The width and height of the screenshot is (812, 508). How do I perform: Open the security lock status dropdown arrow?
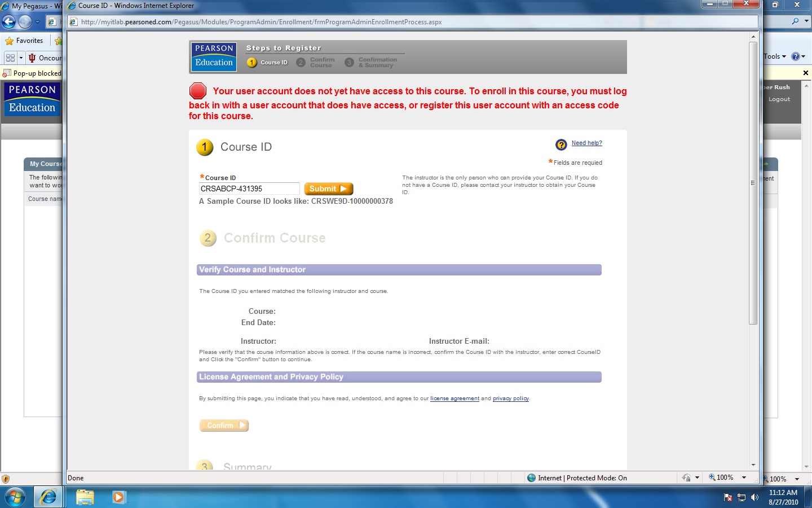point(697,478)
